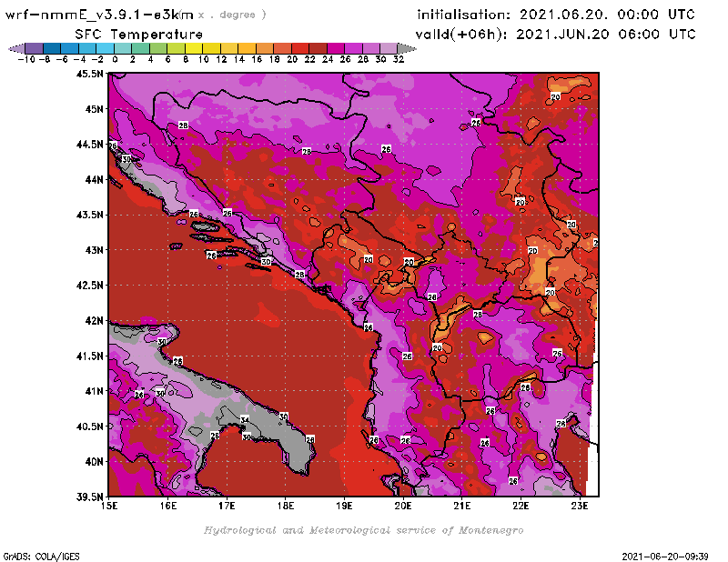Pick the magenta legend swatch between 24 and 26
This screenshot has width=728, height=562.
click(335, 48)
